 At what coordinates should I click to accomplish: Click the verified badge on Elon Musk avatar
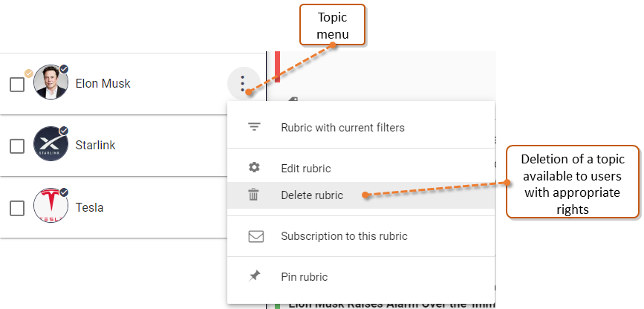click(x=64, y=69)
